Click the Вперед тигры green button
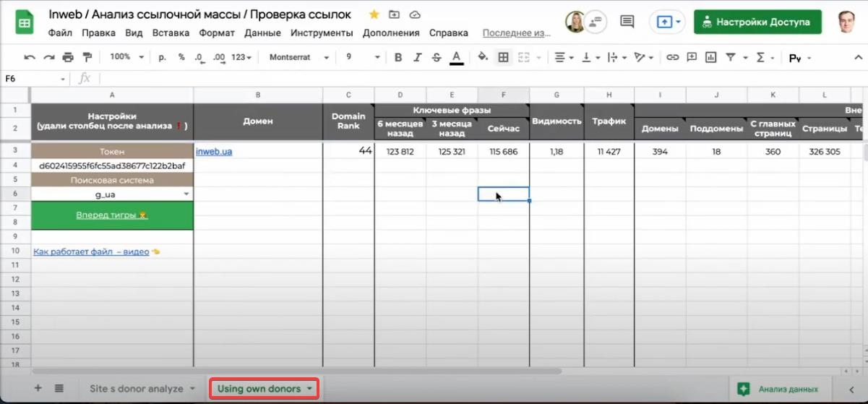This screenshot has height=404, width=868. point(112,215)
